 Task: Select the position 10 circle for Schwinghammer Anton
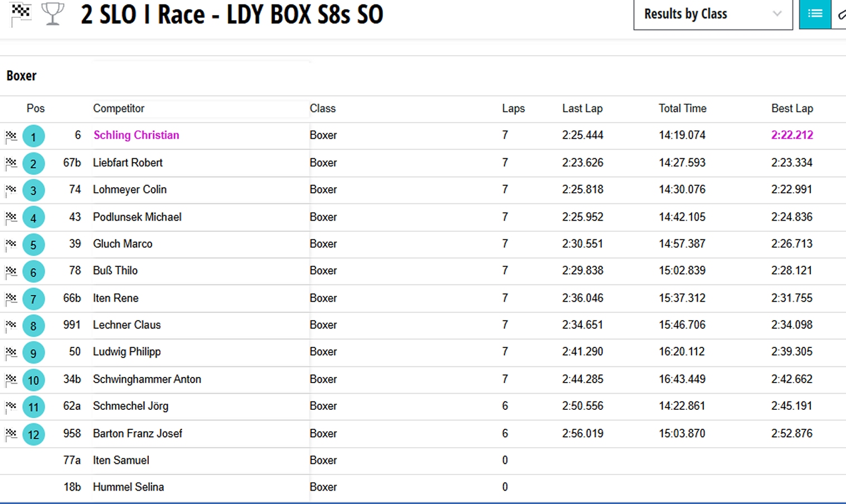(33, 380)
